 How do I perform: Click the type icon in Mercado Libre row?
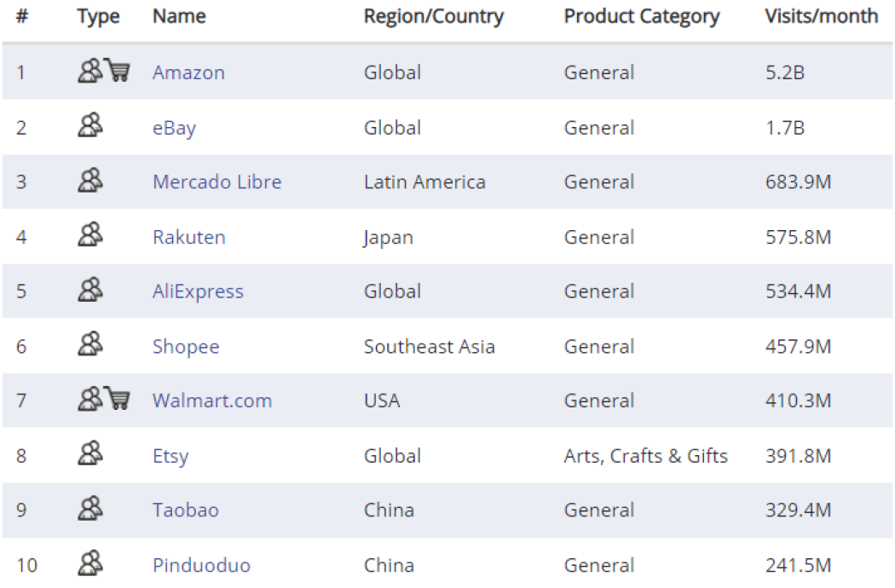point(90,182)
